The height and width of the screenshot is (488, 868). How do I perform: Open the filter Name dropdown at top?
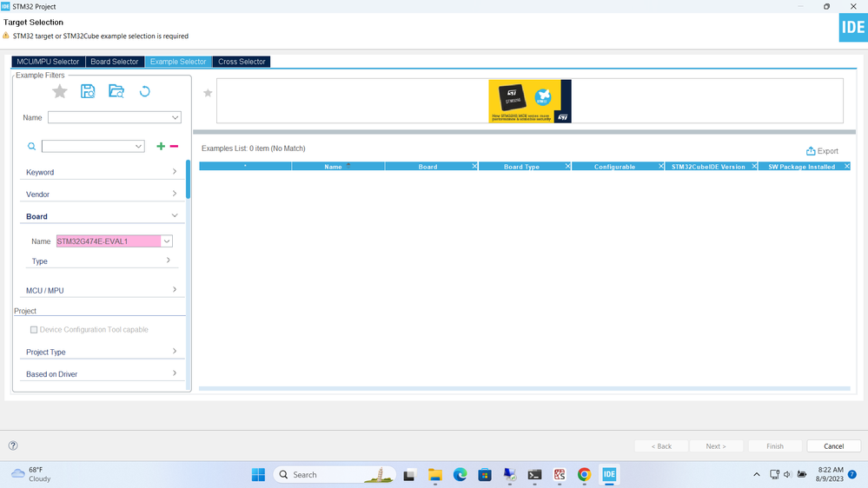coord(175,117)
